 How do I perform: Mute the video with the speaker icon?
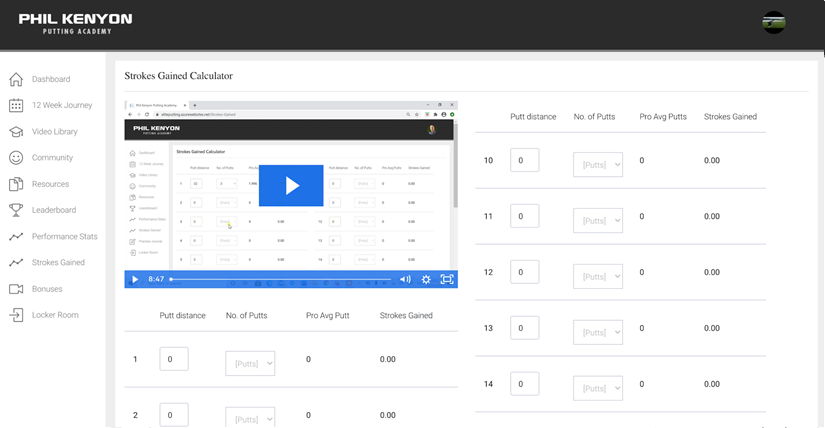[405, 280]
